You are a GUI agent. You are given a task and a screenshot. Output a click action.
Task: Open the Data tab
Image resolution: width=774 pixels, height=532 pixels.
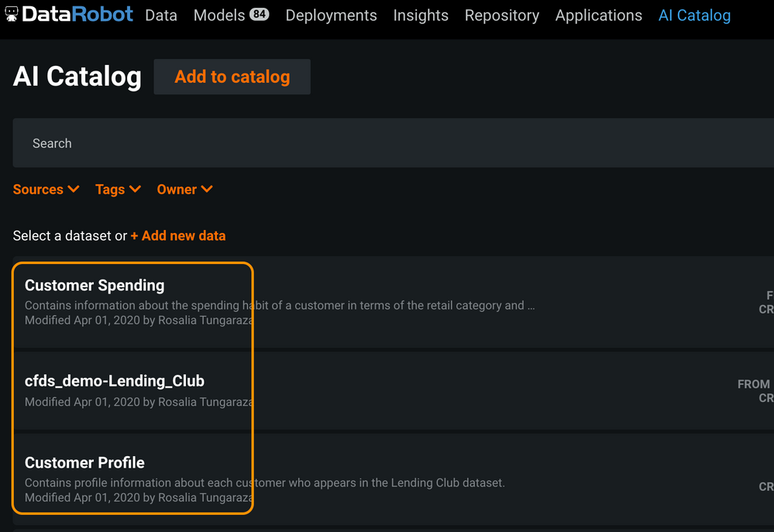161,15
